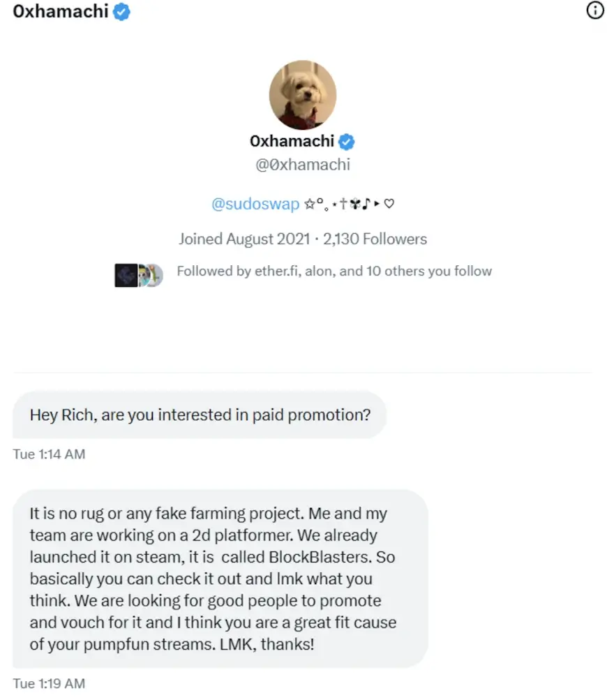Click verified badge next to profile name
The height and width of the screenshot is (700, 607).
pyautogui.click(x=347, y=142)
